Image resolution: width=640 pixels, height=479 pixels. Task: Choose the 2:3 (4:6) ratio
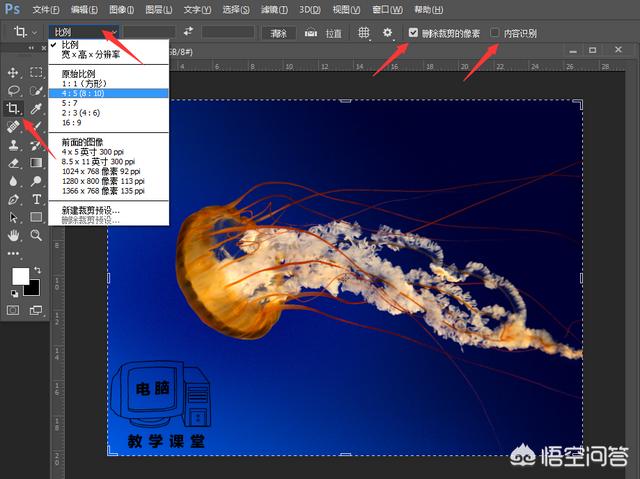pos(109,113)
